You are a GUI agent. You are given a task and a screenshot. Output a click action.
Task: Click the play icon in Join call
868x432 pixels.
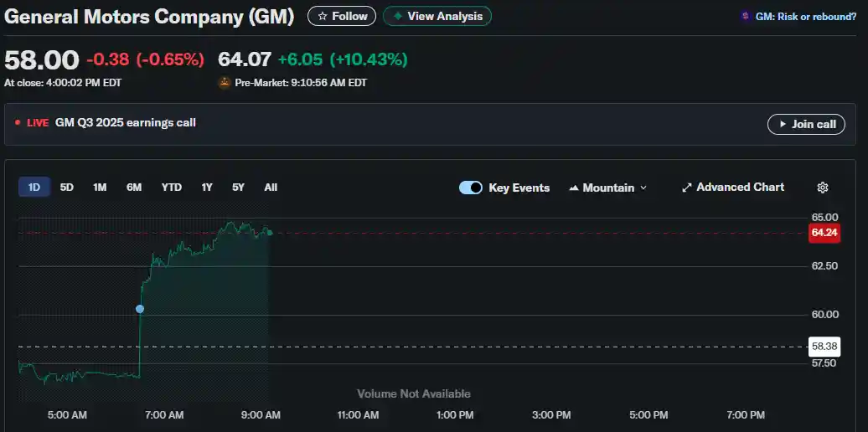coord(782,124)
